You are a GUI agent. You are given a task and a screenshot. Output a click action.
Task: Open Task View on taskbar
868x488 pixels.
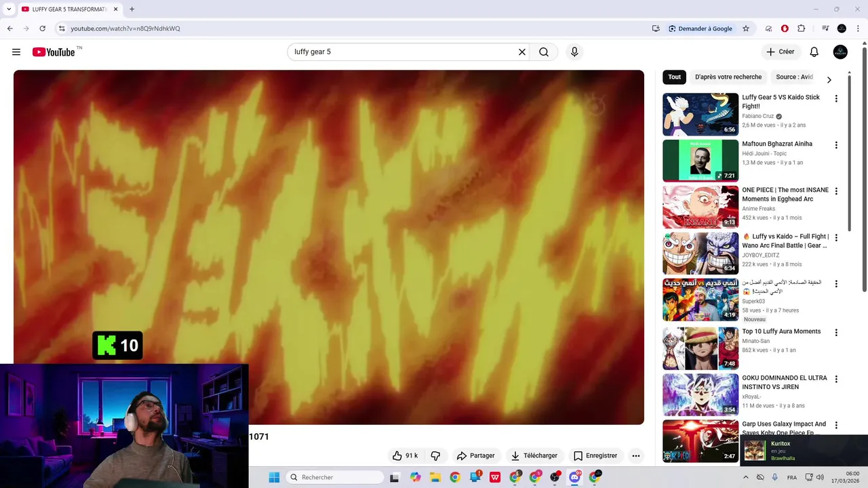pos(395,477)
